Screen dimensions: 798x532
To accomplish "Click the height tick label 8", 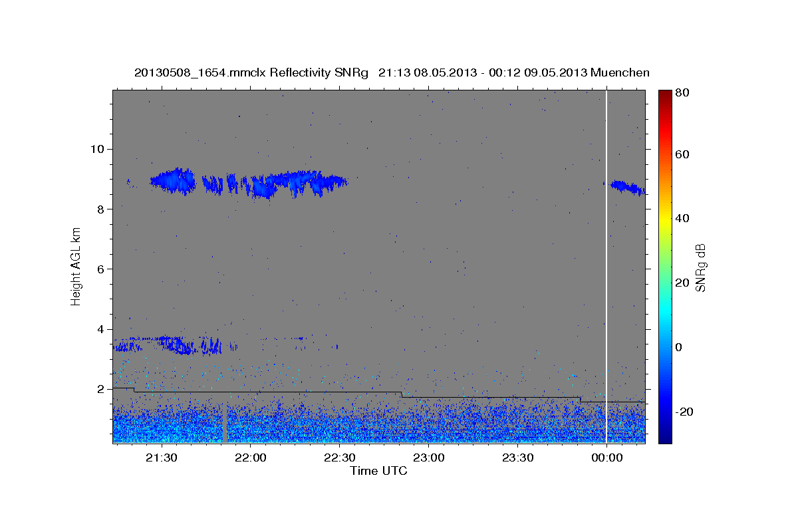I will (102, 209).
